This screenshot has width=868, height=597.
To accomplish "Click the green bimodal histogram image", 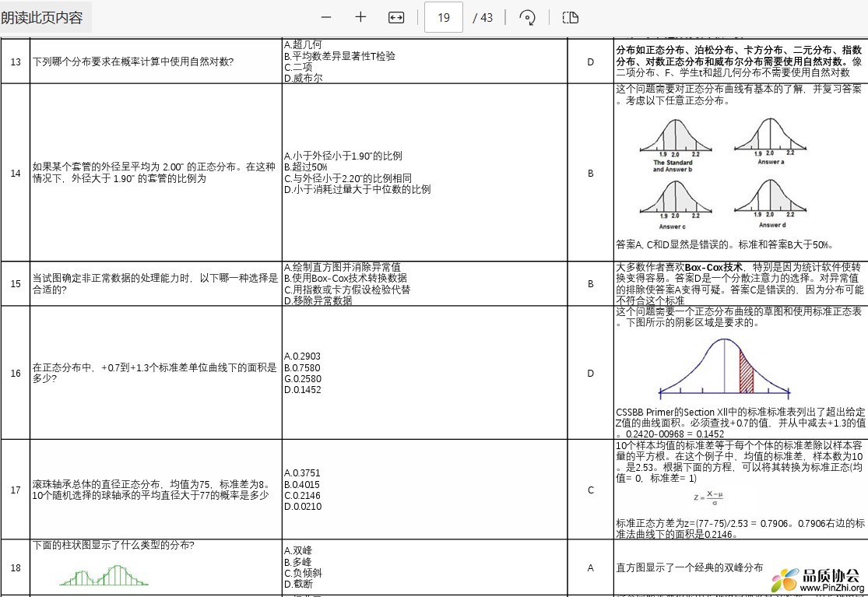I will pos(104,575).
